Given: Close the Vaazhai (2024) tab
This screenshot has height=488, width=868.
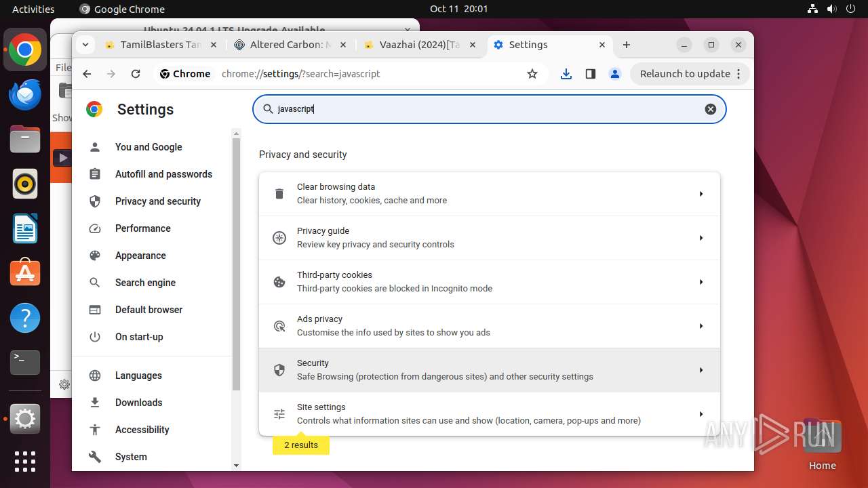Looking at the screenshot, I should (473, 45).
